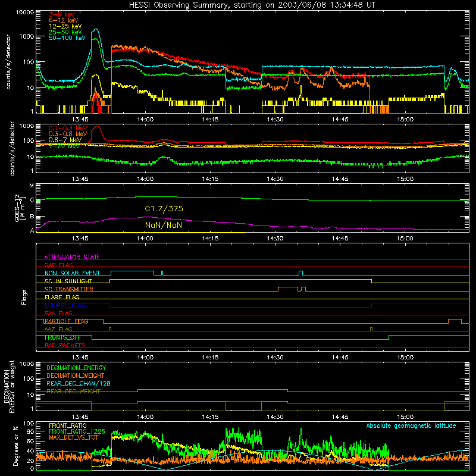Select the GAP_FLAG label
This screenshot has width=476, height=476.
point(58,265)
